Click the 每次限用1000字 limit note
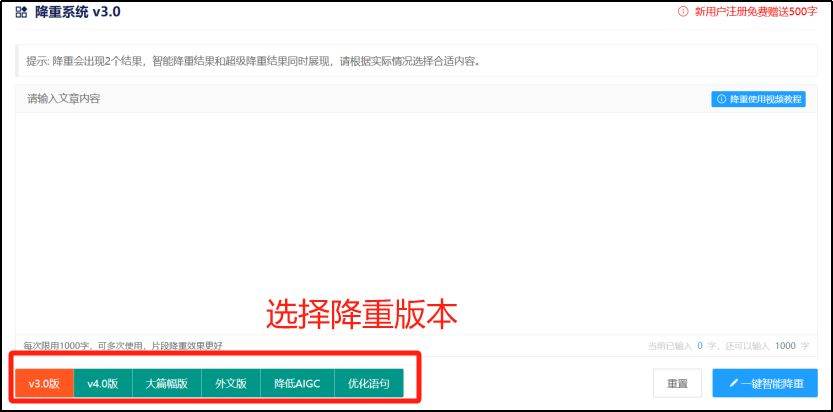The image size is (833, 412). (123, 346)
